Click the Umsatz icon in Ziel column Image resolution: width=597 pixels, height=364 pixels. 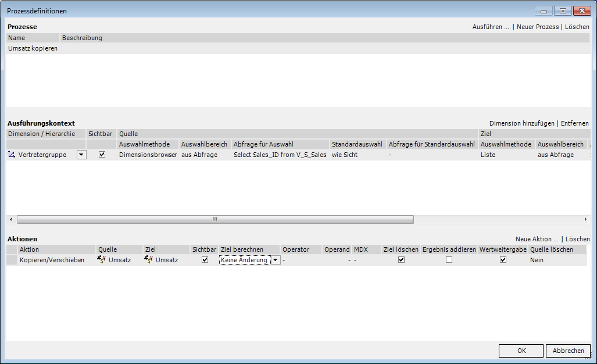coord(148,260)
